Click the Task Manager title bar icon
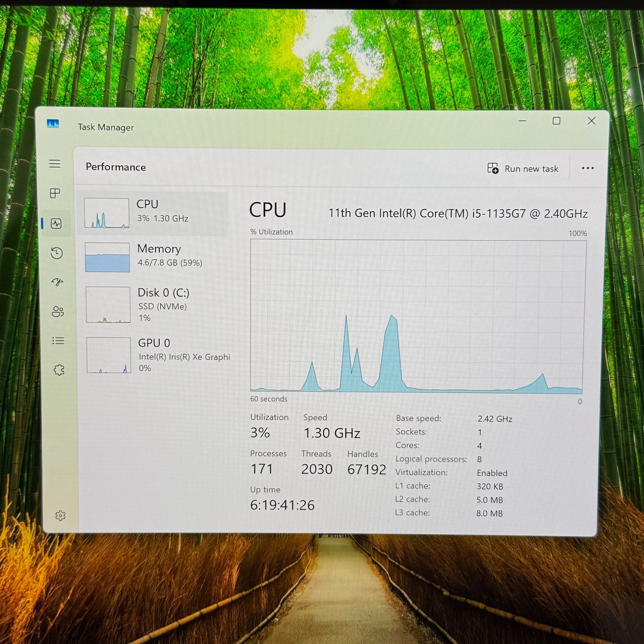This screenshot has height=644, width=644. pyautogui.click(x=53, y=124)
